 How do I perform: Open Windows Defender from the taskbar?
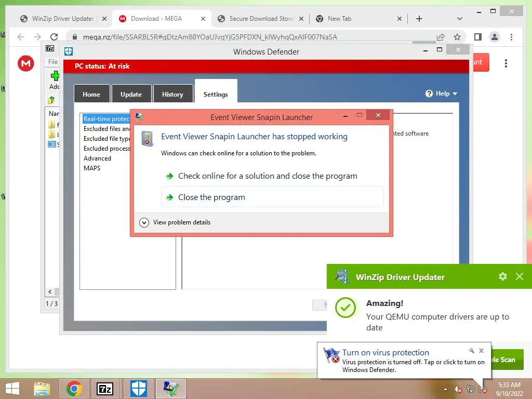[x=139, y=389]
